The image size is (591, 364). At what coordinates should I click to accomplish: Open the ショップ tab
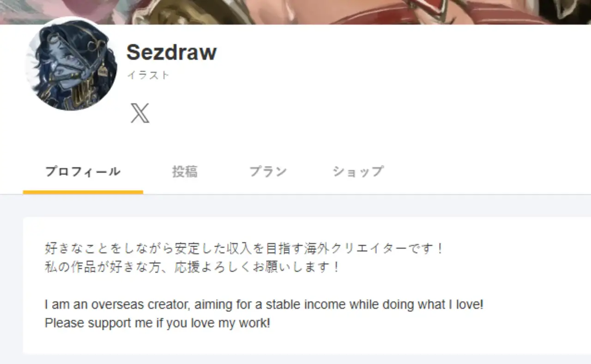(x=357, y=172)
